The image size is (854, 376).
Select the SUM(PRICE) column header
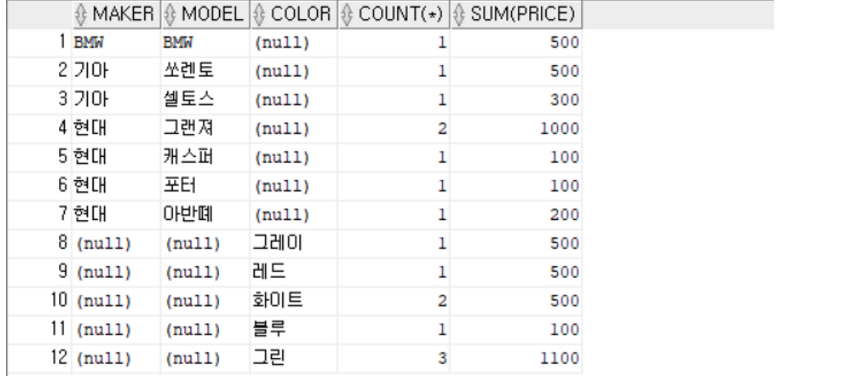[516, 14]
